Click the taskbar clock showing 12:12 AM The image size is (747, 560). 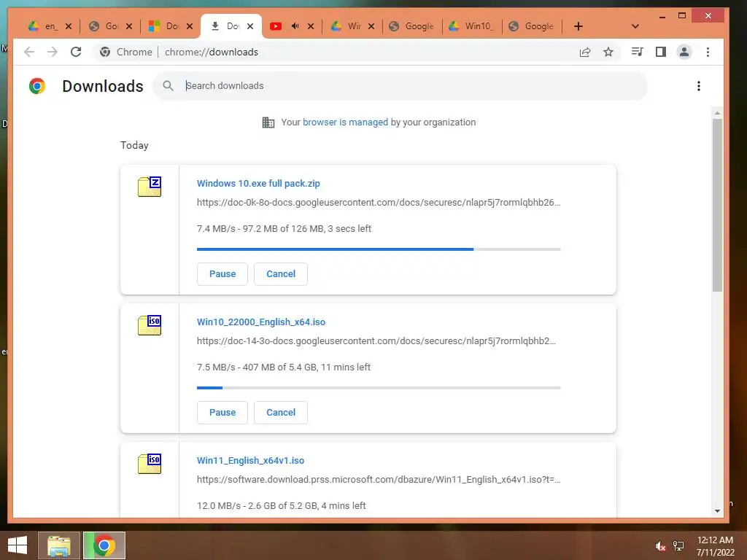pyautogui.click(x=715, y=545)
